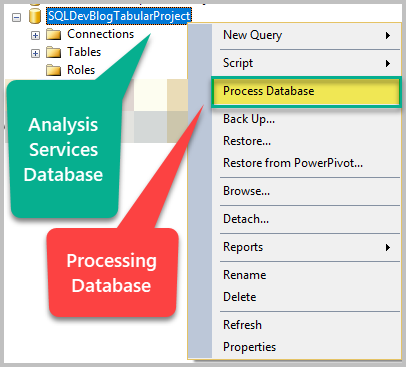
Task: Choose Refresh from context menu
Action: tap(306, 325)
